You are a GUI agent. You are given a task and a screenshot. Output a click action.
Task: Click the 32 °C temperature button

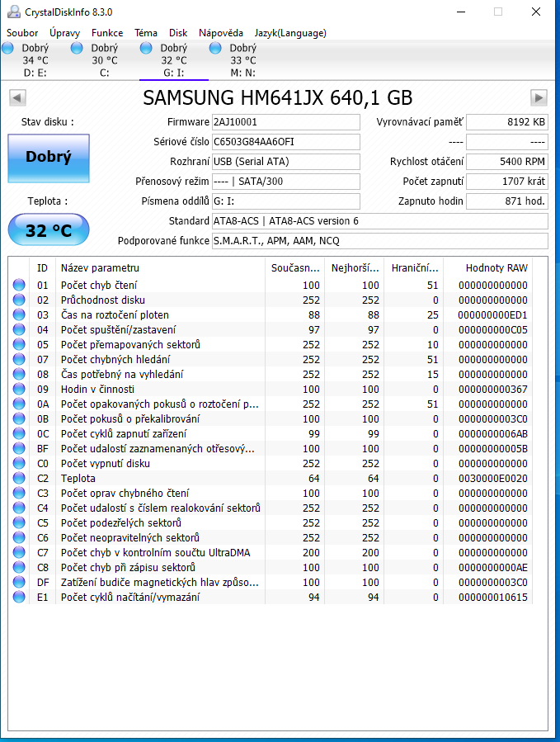[x=49, y=230]
